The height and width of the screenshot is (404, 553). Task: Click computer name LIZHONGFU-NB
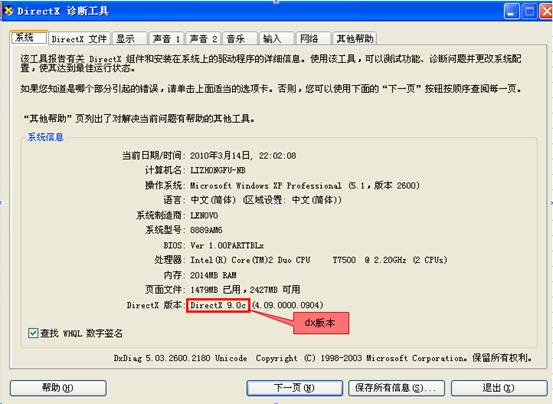click(x=218, y=170)
